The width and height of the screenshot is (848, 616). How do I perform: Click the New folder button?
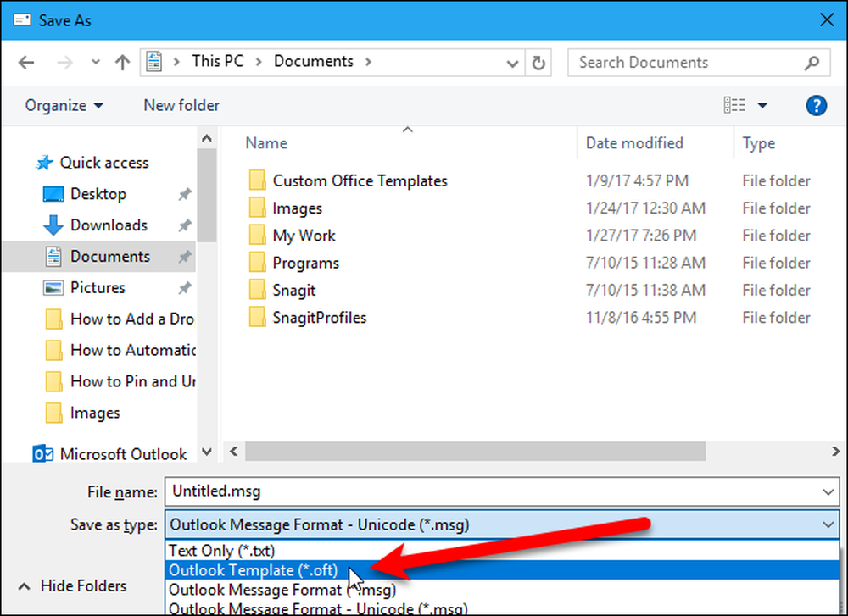(x=181, y=105)
